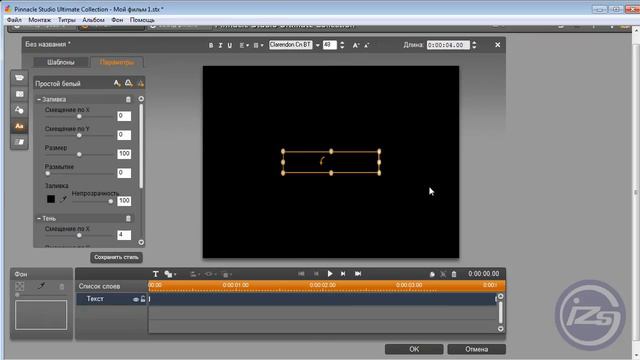Image resolution: width=640 pixels, height=360 pixels.
Task: Add a fill detail (first A icon)
Action: point(117,83)
